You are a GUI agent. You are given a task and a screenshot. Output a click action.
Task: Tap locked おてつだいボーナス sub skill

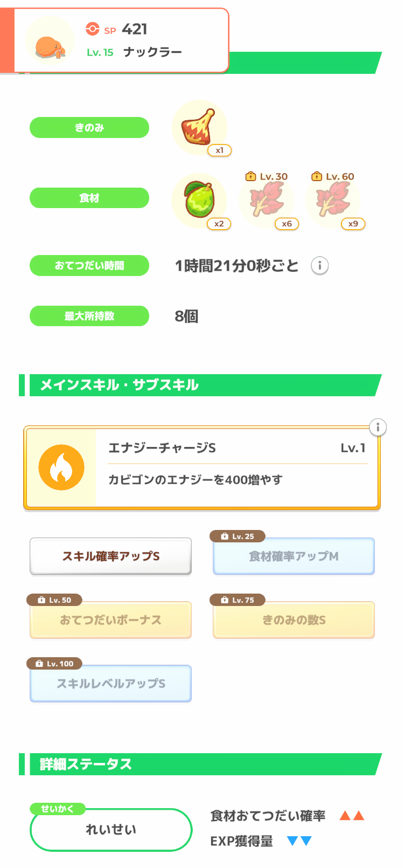tap(110, 620)
